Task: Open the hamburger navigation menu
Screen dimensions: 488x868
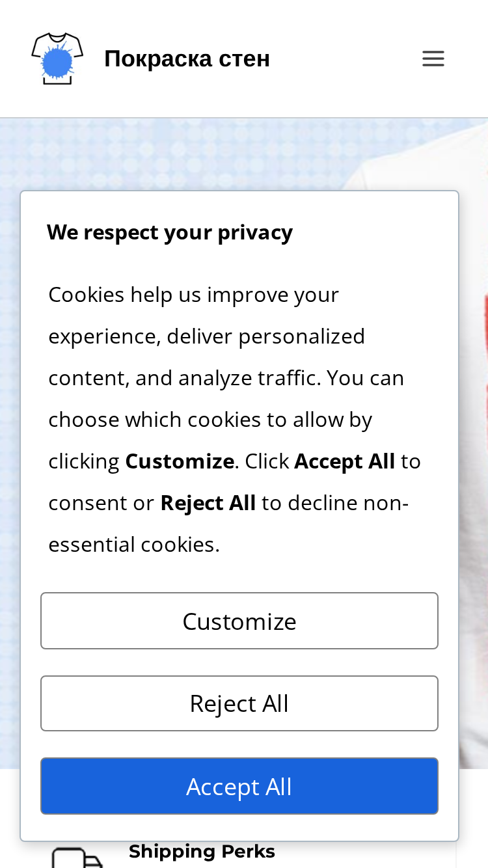Action: [433, 59]
